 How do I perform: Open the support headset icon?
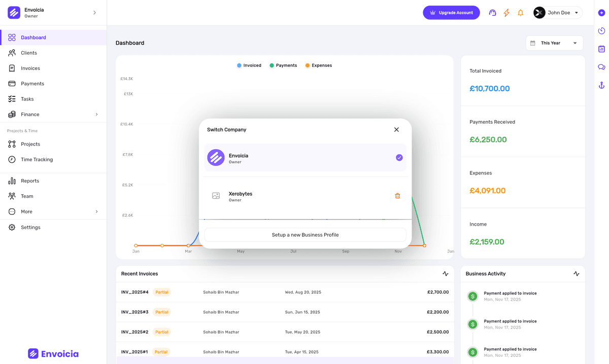click(x=492, y=13)
